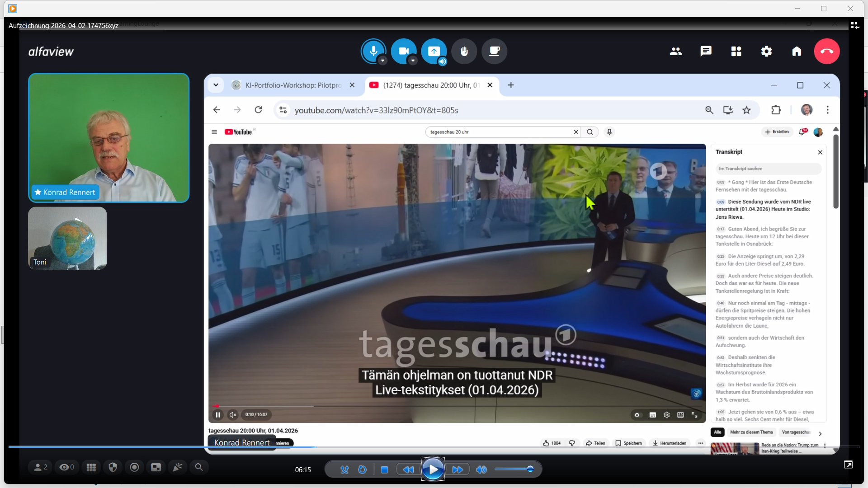This screenshot has height=488, width=868.
Task: Click the Teilen button under video
Action: (x=595, y=443)
